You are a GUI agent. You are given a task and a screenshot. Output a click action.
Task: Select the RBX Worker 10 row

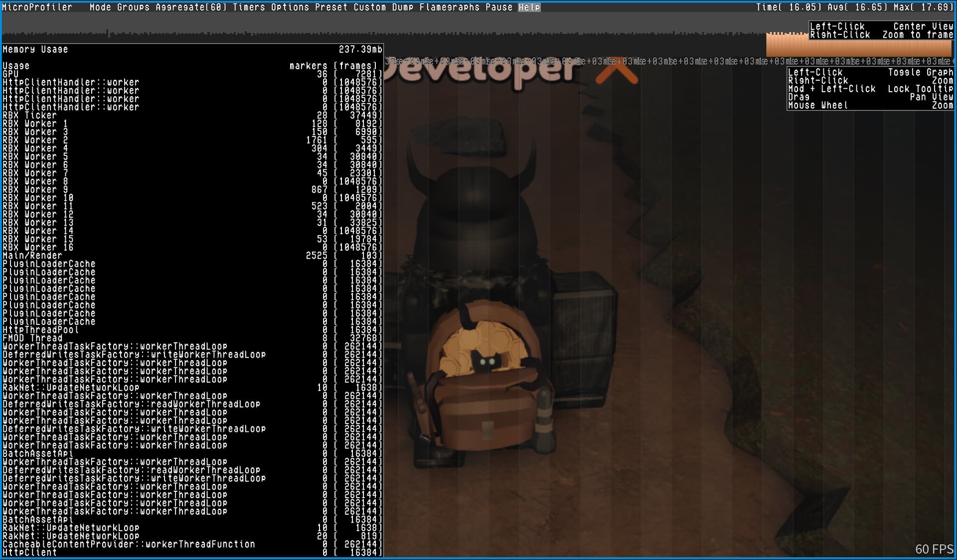(x=192, y=198)
